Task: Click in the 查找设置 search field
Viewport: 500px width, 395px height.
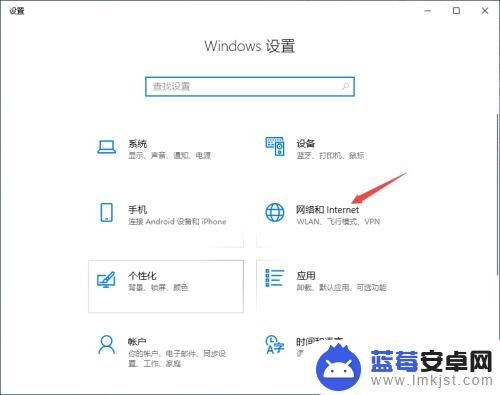Action: [x=250, y=87]
